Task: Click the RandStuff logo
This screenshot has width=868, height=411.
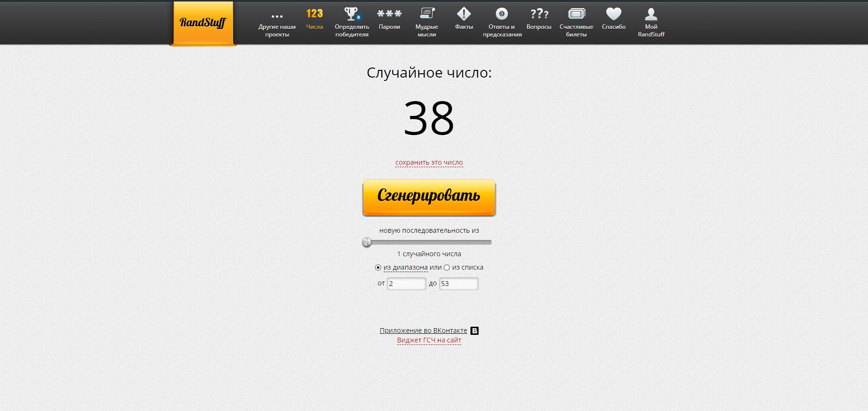Action: pos(203,23)
